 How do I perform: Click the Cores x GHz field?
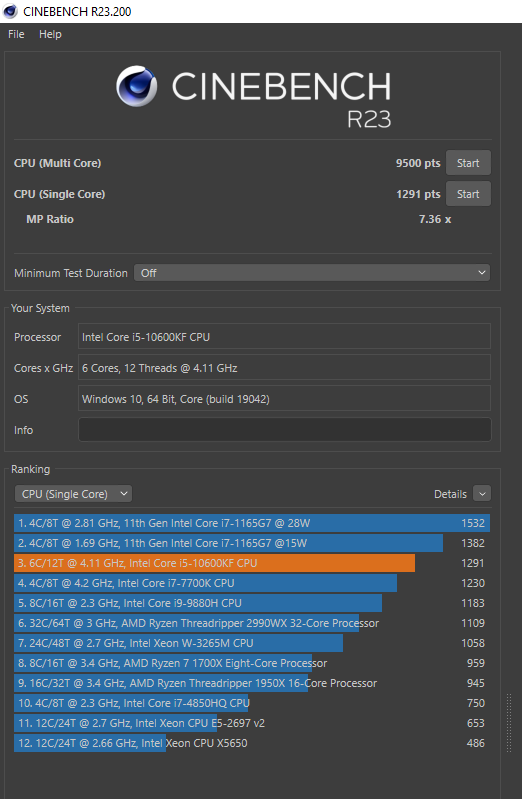284,368
